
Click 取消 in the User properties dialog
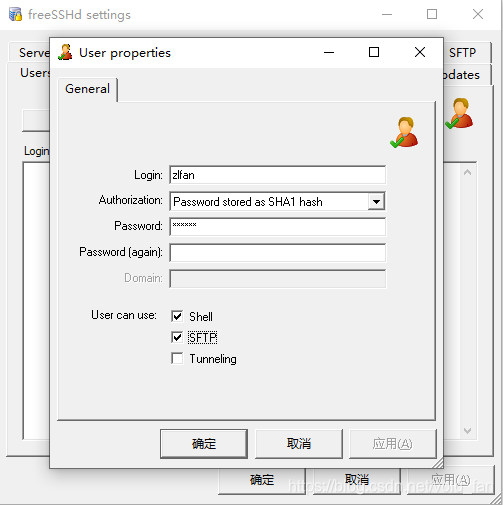pyautogui.click(x=299, y=444)
